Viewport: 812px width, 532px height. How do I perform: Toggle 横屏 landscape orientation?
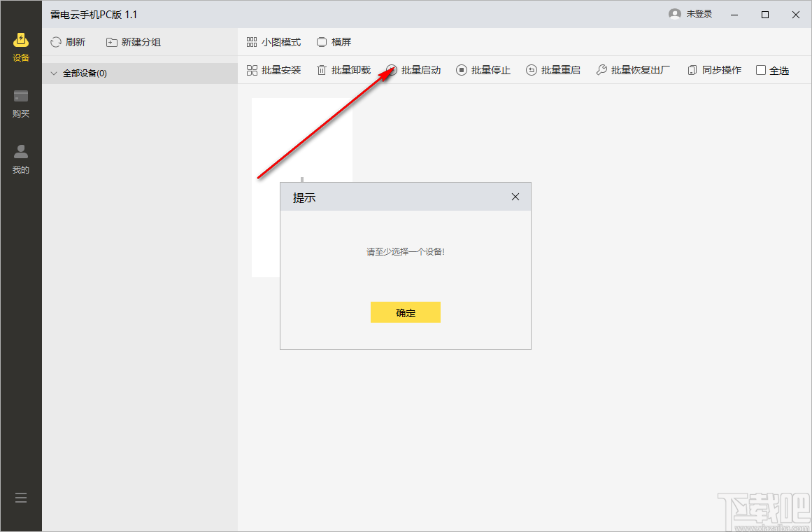tap(334, 42)
